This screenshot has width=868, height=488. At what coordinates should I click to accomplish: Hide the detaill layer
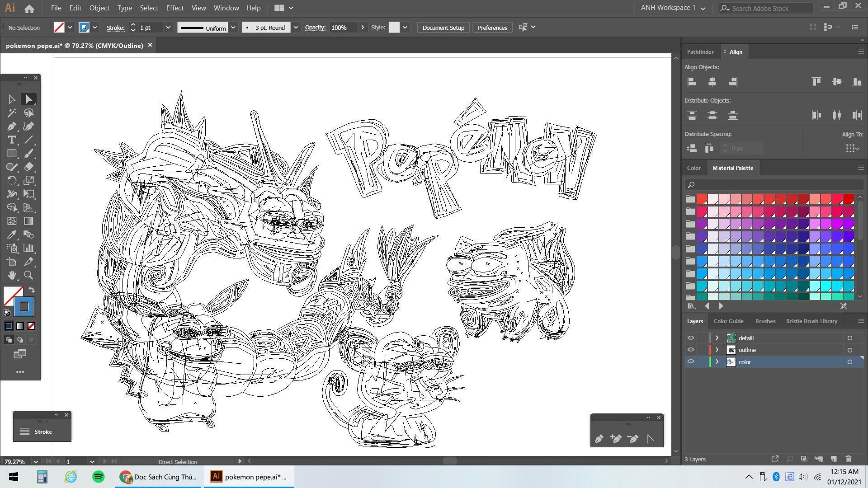click(690, 338)
